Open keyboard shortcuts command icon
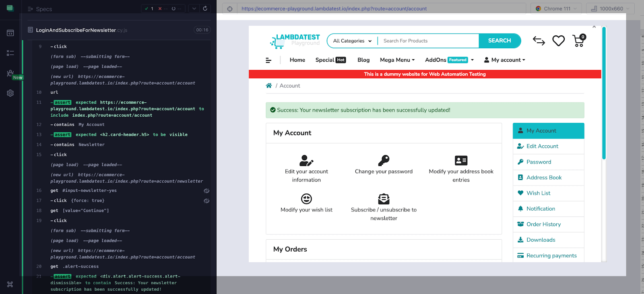Image resolution: width=644 pixels, height=294 pixels. pyautogui.click(x=10, y=284)
